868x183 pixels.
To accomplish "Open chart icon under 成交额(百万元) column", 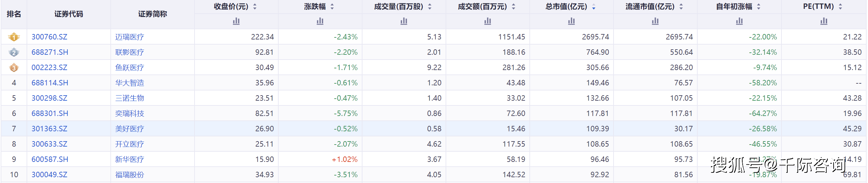I will tap(487, 21).
